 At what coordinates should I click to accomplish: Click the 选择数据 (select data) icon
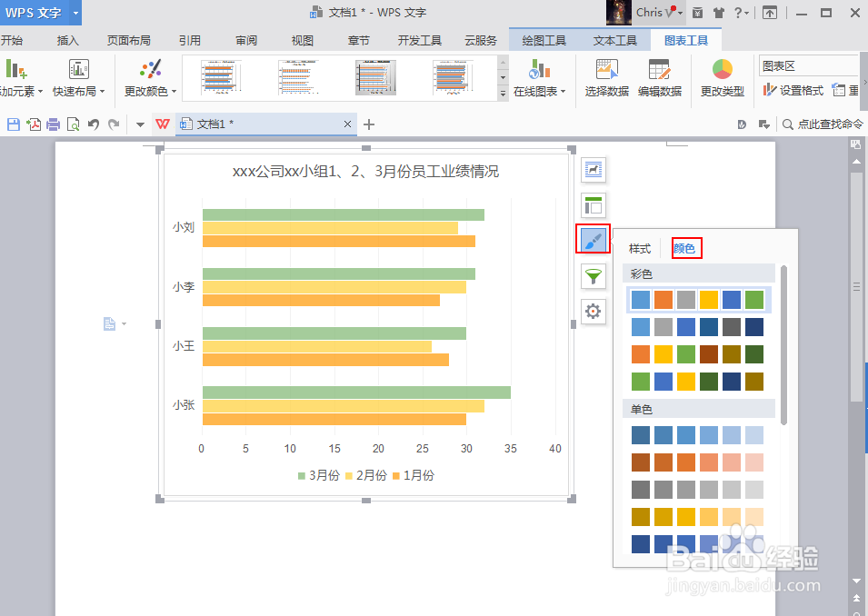tap(606, 77)
